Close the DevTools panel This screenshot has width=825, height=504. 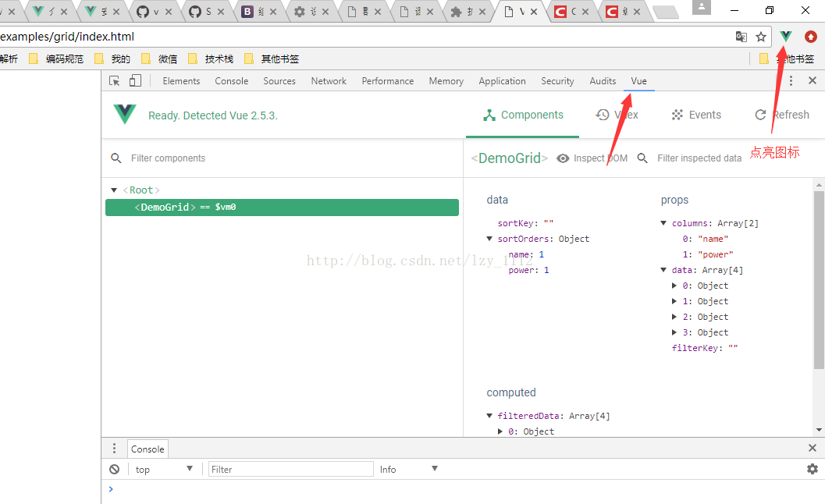[813, 80]
